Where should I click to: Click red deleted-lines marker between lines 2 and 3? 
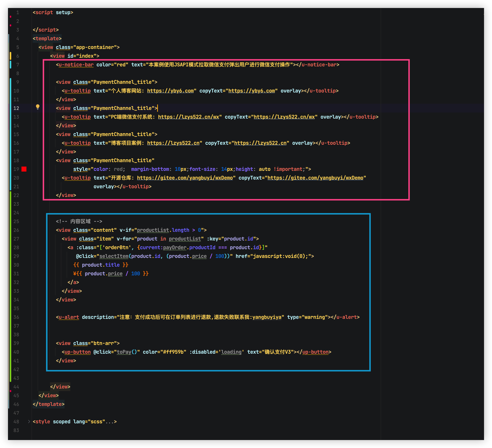coord(11,25)
